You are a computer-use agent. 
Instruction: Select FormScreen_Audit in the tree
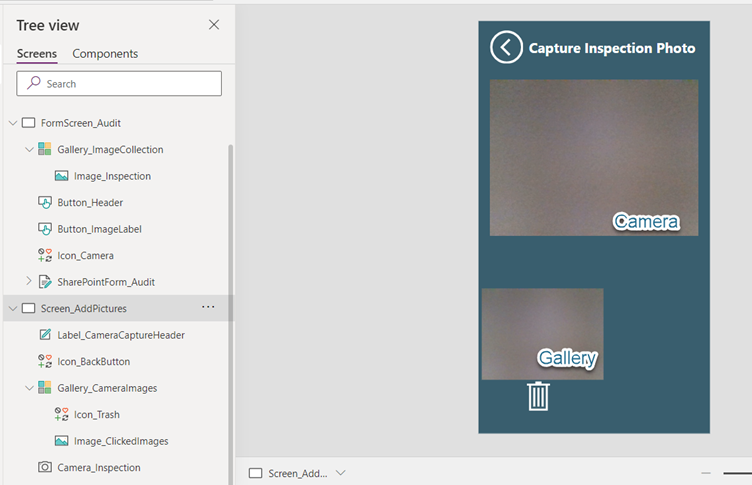click(81, 123)
